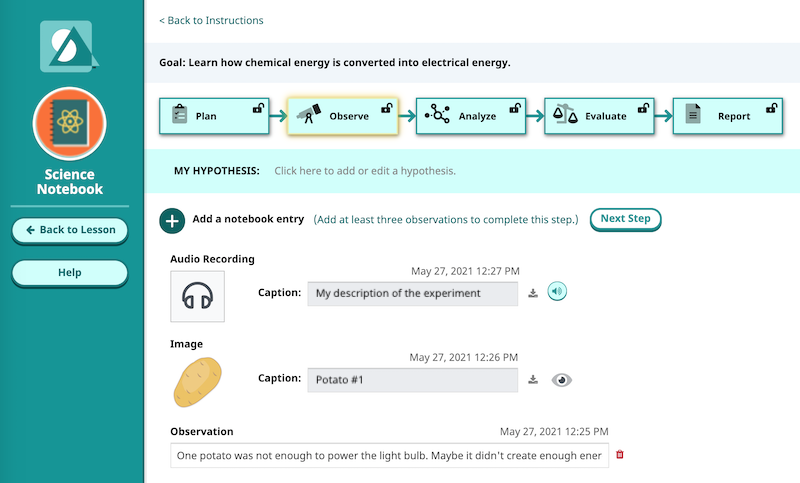The image size is (800, 483).
Task: Click the plus icon to add a notebook entry
Action: point(172,220)
